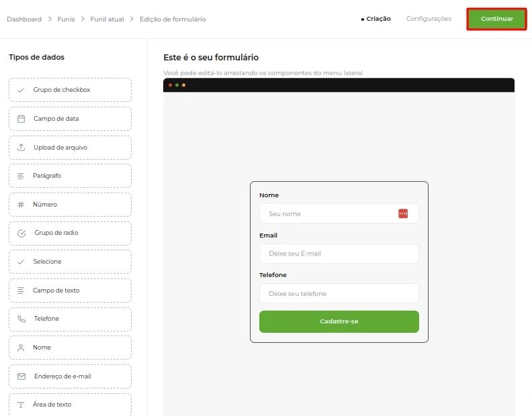Click the envelope icon for Endereço de e-mail
The height and width of the screenshot is (416, 532).
pos(21,376)
